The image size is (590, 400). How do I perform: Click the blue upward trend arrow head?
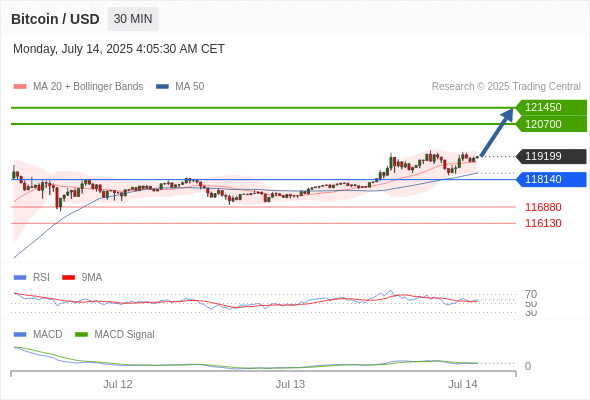pyautogui.click(x=508, y=115)
